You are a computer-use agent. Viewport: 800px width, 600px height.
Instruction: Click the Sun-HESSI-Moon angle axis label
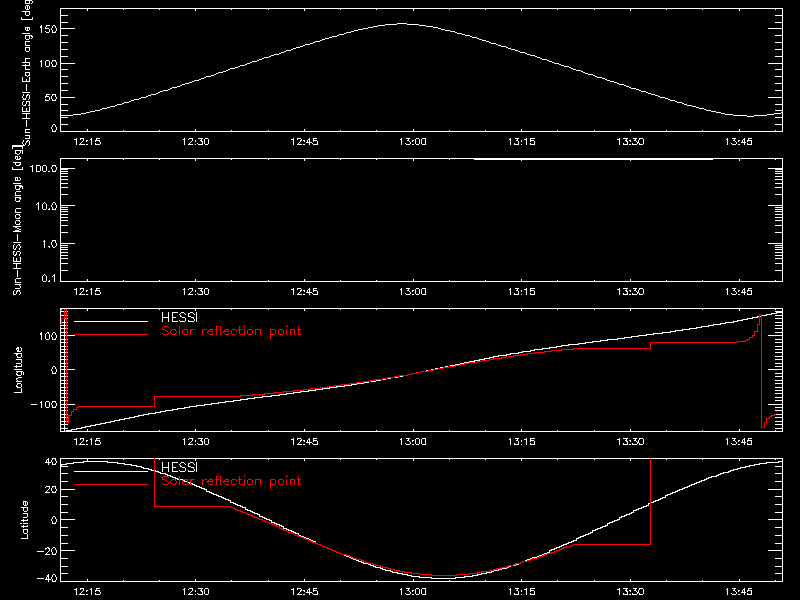click(x=17, y=221)
